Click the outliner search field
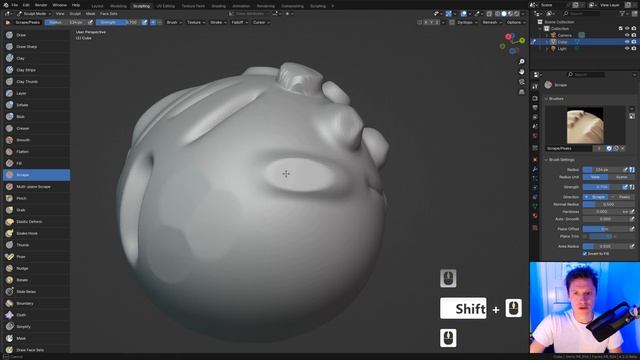The width and height of the screenshot is (640, 360). tap(582, 13)
